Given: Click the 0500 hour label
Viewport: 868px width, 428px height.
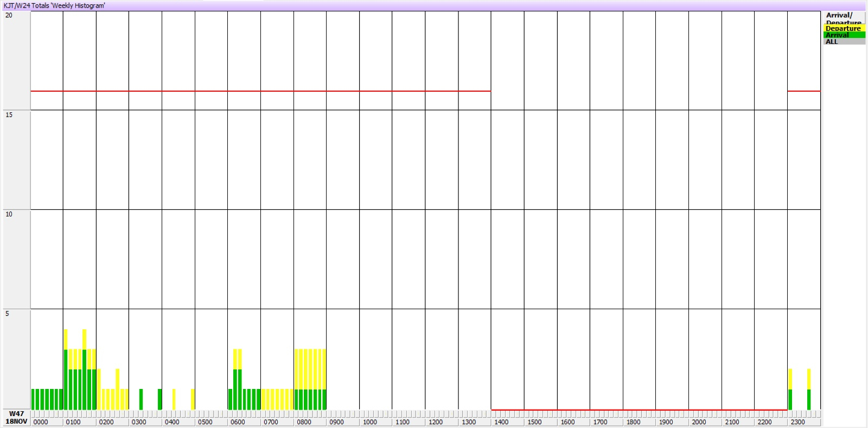Looking at the screenshot, I should [205, 422].
